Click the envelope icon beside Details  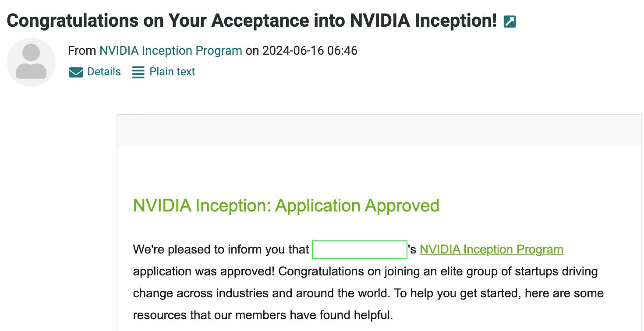click(x=76, y=72)
